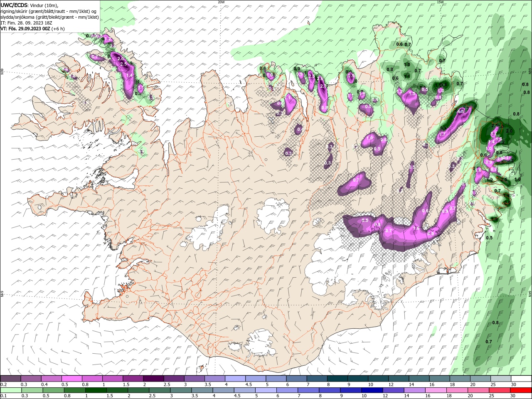Click the royal blue 8 rain legend swatch
Image resolution: width=532 pixels, height=399 pixels.
point(329,390)
